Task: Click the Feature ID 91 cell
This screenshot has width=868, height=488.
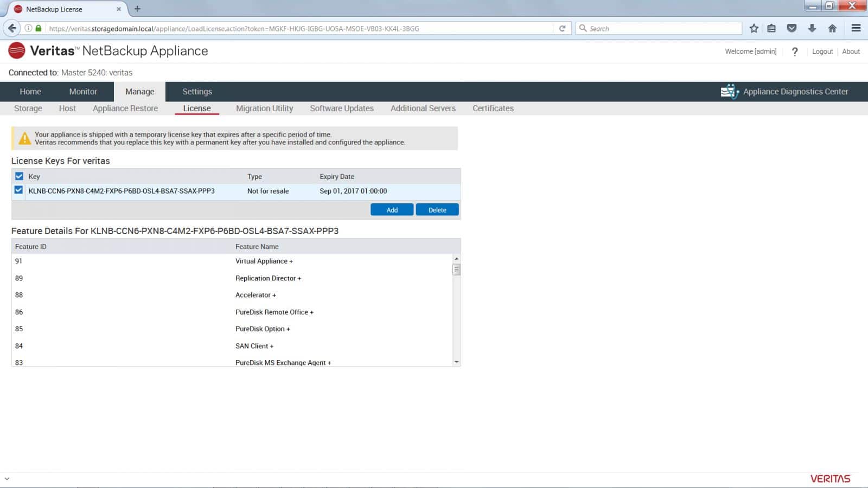Action: 19,261
